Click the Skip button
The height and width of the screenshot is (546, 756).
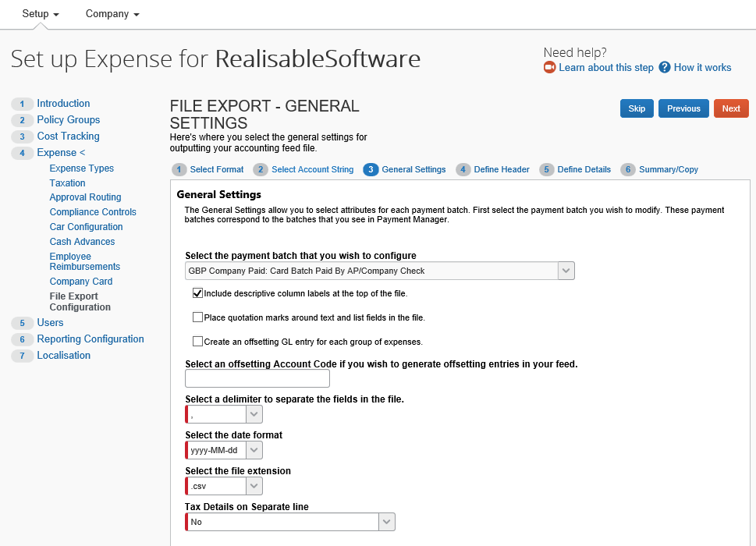(637, 108)
